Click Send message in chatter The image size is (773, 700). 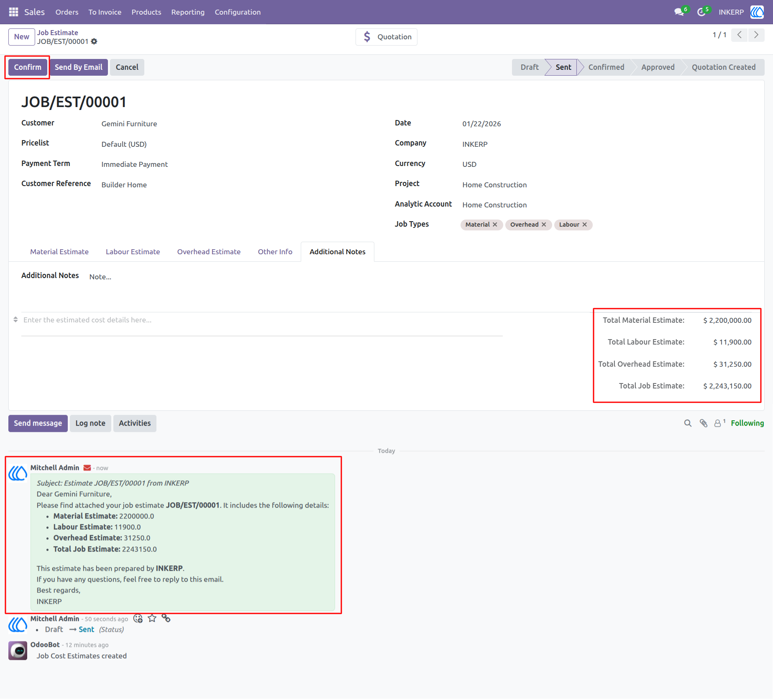(x=38, y=423)
